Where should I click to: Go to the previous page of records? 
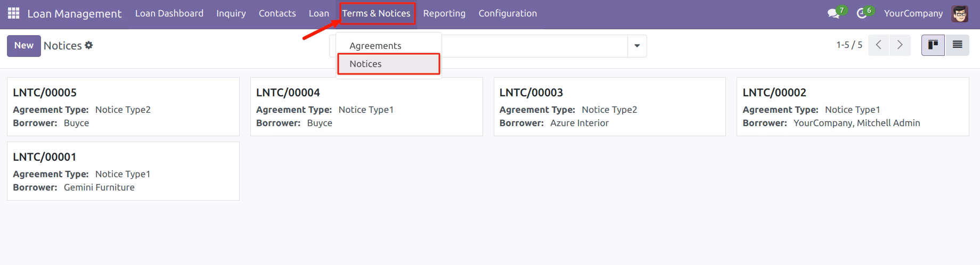pos(879,46)
